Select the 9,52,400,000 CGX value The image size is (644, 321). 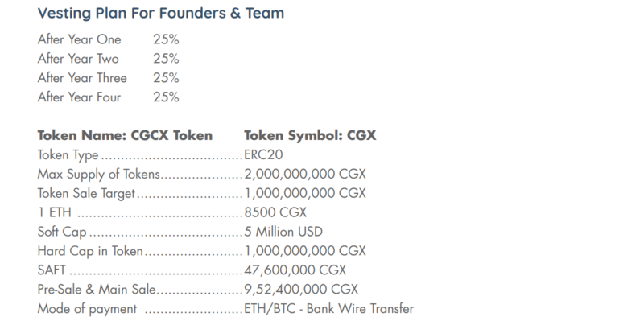pyautogui.click(x=301, y=290)
